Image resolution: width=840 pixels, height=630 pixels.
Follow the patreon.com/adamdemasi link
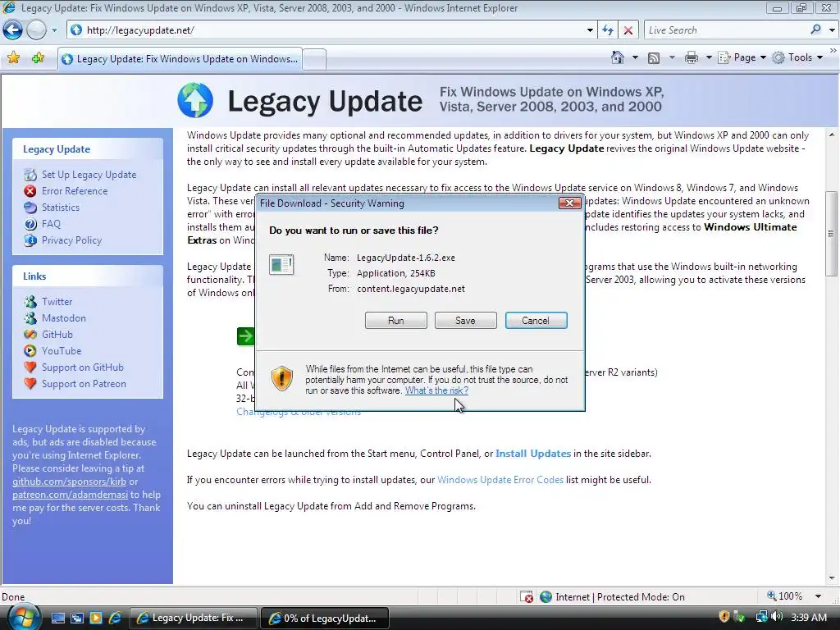pos(71,495)
